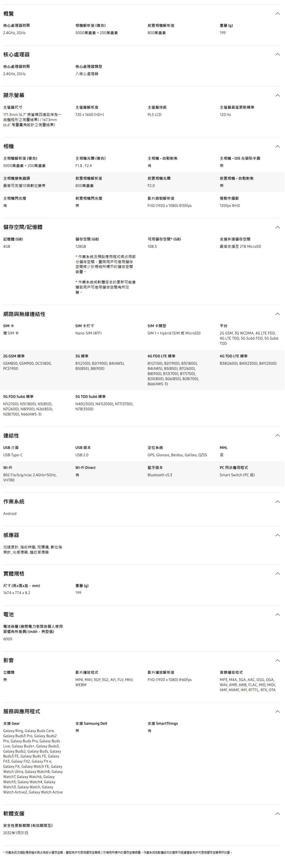Image resolution: width=285 pixels, height=868 pixels.
Task: Click the 儲存空間/記憶體 heading title
Action: click(x=23, y=227)
